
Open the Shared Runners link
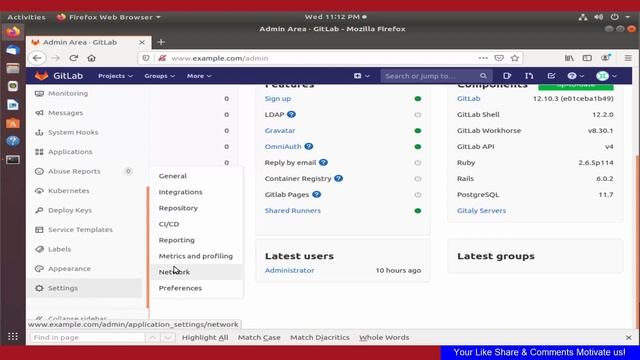pyautogui.click(x=293, y=211)
